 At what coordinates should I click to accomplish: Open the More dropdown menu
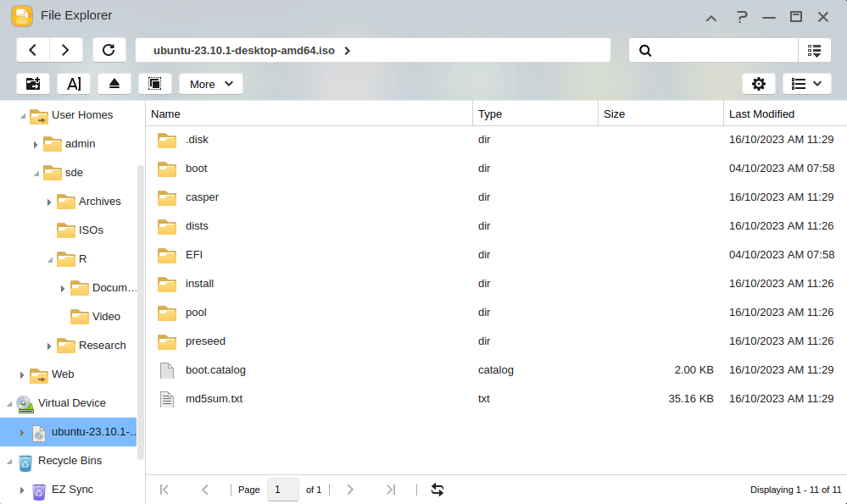pyautogui.click(x=210, y=84)
